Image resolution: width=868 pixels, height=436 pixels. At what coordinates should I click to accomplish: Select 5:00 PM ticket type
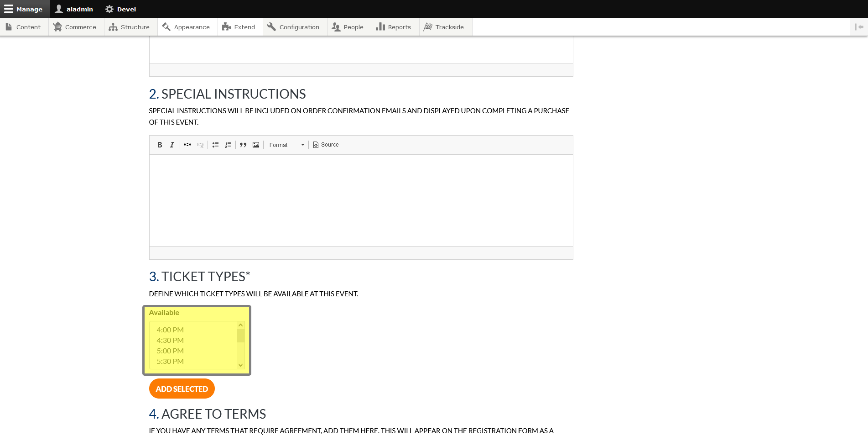click(x=170, y=351)
